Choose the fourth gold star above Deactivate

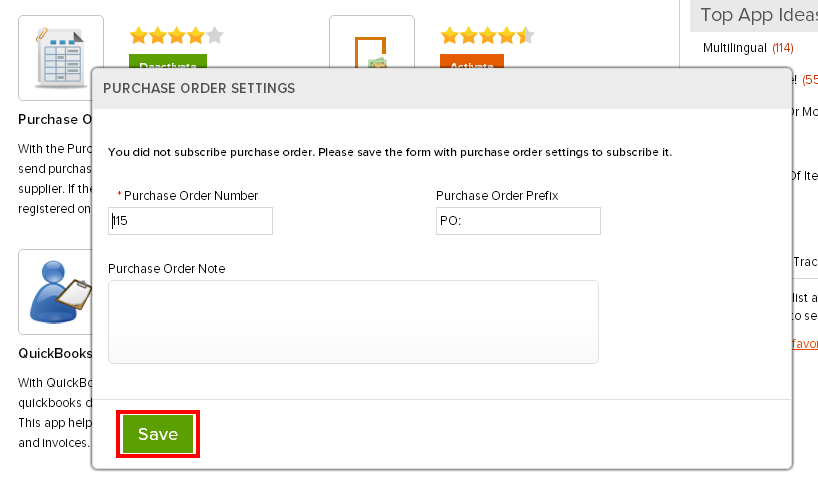(196, 35)
